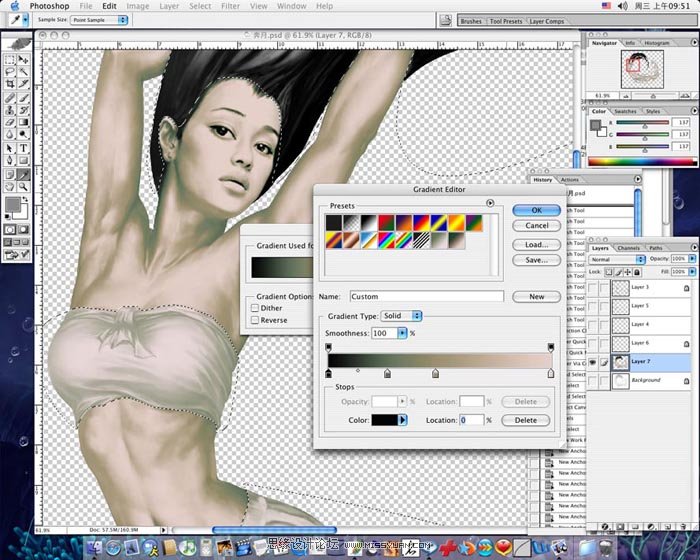The height and width of the screenshot is (560, 700).
Task: Show the Background layer visibility box
Action: pos(592,381)
